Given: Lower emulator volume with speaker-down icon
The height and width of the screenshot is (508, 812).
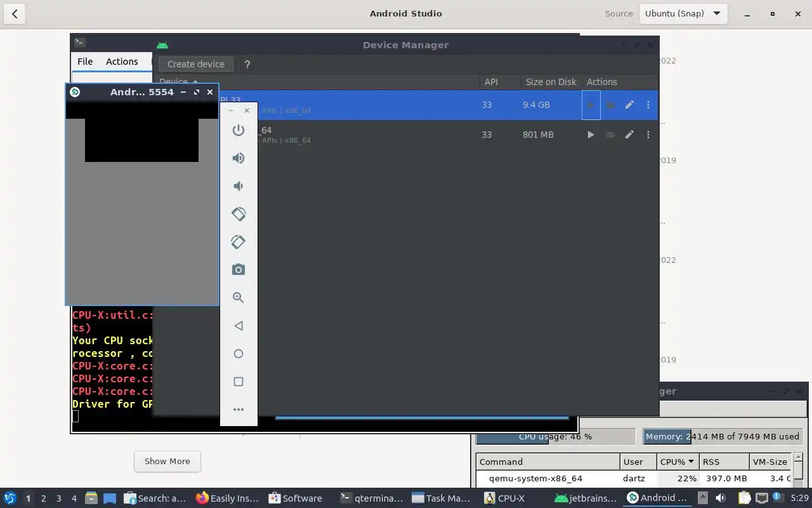Looking at the screenshot, I should tap(239, 186).
